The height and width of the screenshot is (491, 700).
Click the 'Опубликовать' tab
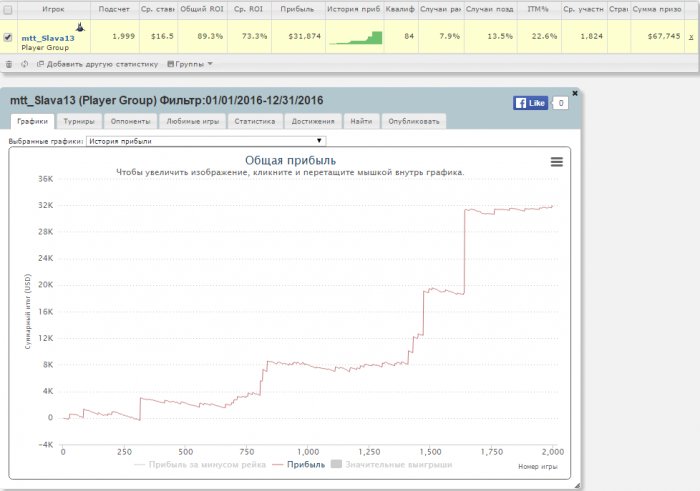coord(412,121)
